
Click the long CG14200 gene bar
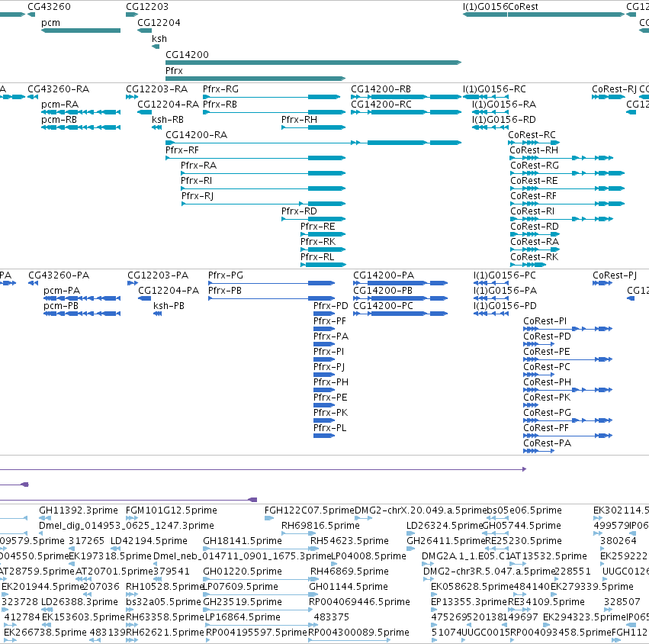[313, 63]
